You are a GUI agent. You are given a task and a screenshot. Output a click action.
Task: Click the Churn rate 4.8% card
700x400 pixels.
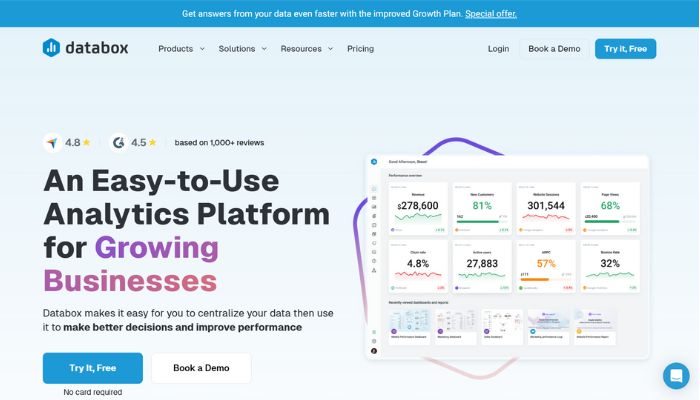(418, 267)
